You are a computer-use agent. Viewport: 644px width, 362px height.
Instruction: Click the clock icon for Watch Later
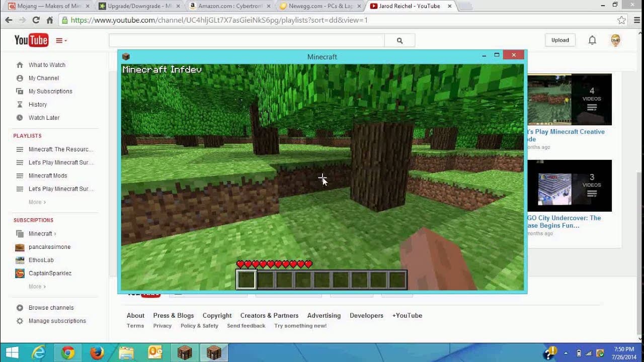(20, 118)
